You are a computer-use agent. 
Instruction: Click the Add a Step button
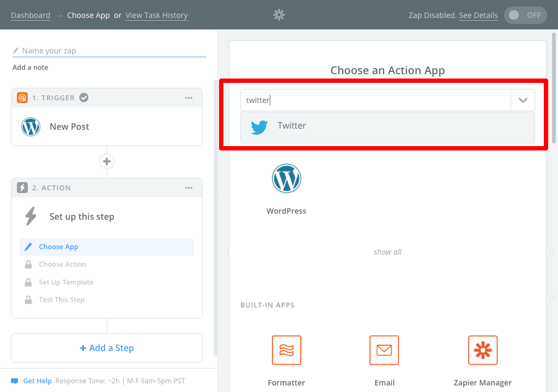107,348
